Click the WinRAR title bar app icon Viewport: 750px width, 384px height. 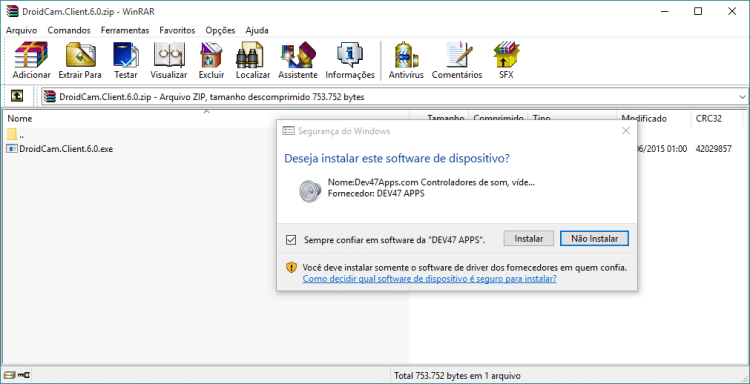click(12, 11)
